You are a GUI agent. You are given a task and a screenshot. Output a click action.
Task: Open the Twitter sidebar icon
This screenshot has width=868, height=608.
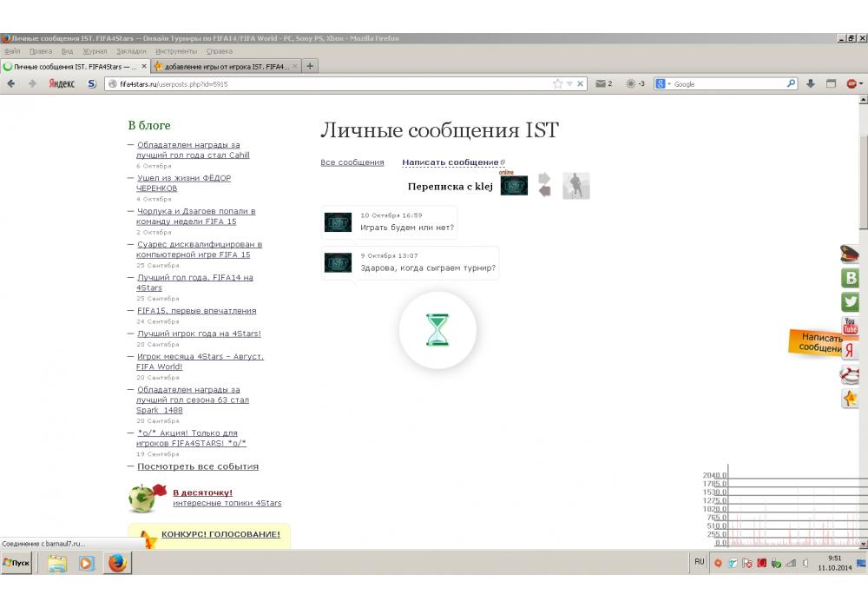pos(851,302)
